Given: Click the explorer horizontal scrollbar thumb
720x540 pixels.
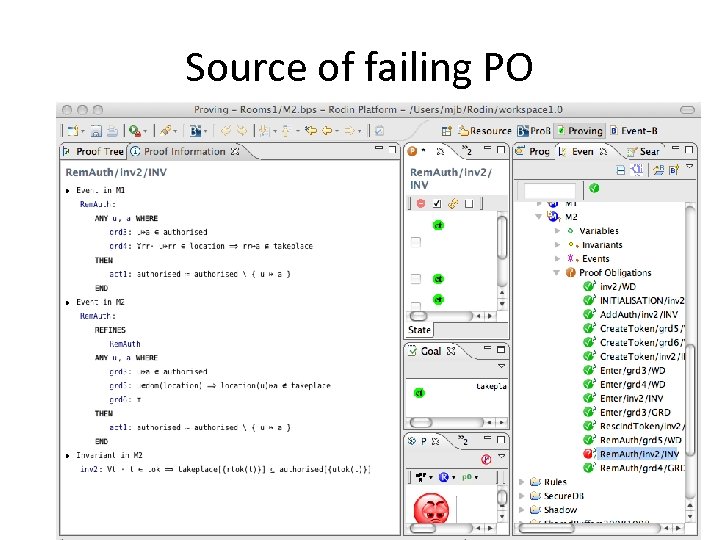Looking at the screenshot, I should coord(546,528).
